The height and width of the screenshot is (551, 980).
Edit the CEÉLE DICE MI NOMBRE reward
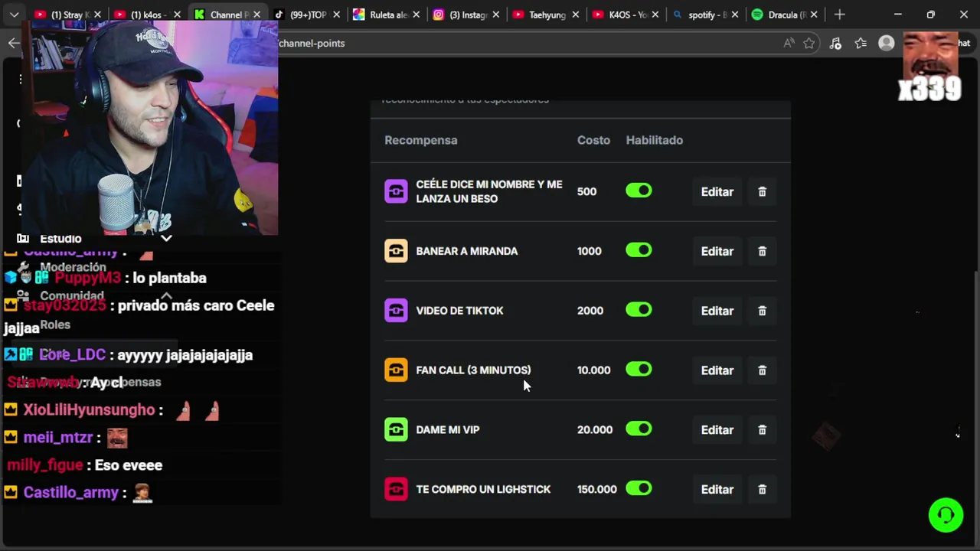point(717,192)
